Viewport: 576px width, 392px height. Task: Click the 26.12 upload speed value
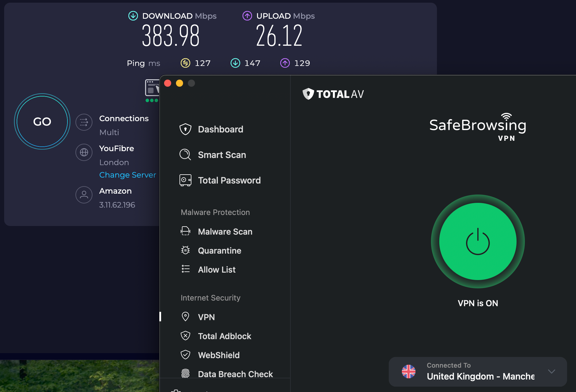coord(279,36)
